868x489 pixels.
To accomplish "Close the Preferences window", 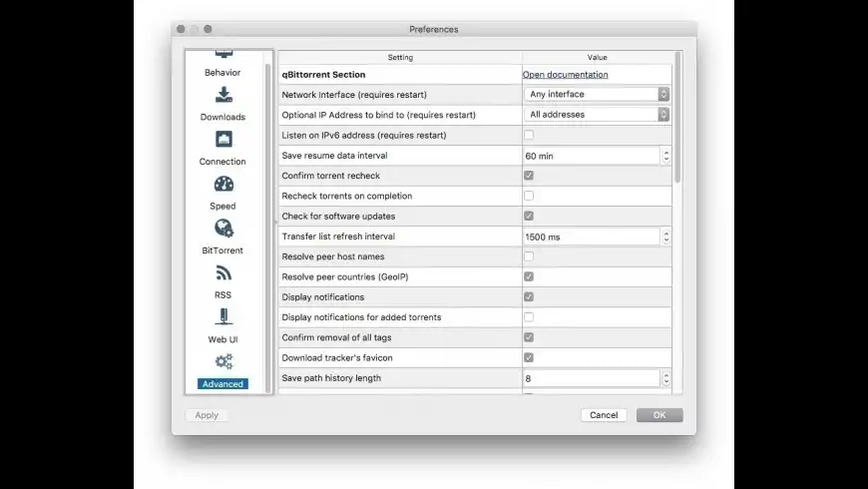I will (181, 29).
